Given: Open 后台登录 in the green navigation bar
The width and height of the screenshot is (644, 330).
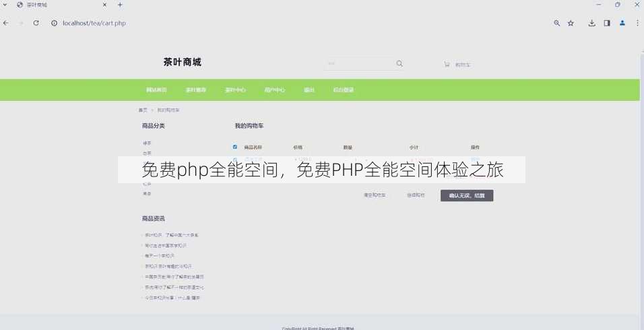Looking at the screenshot, I should (344, 90).
